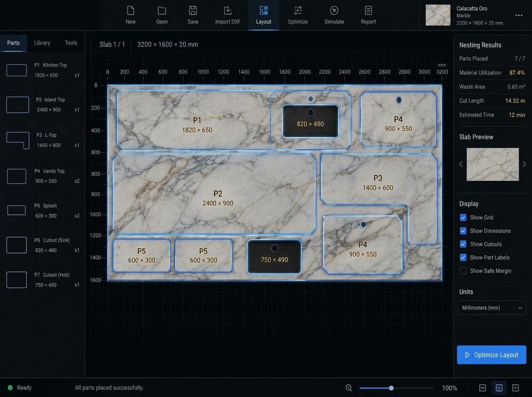Open the three-dot slab options menu
The image size is (532, 397).
pyautogui.click(x=519, y=16)
